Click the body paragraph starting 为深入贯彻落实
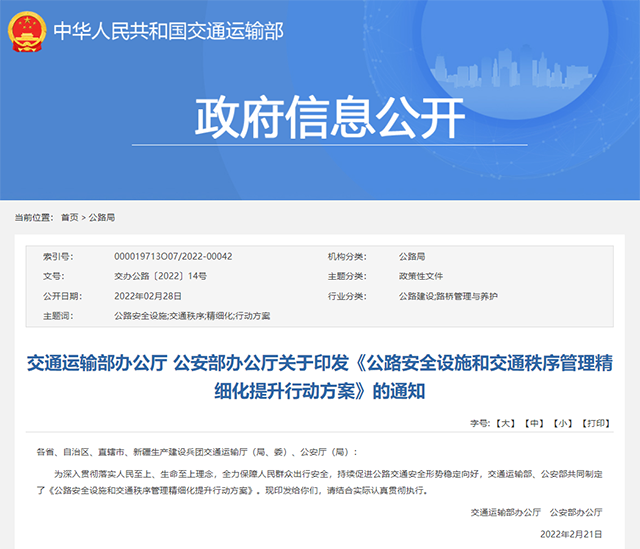 tap(320, 482)
